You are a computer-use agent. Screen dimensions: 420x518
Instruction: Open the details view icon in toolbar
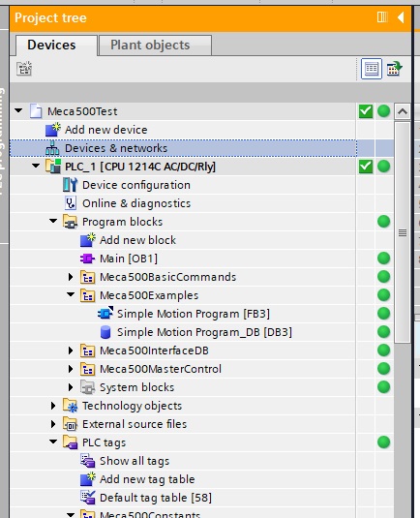click(x=372, y=69)
